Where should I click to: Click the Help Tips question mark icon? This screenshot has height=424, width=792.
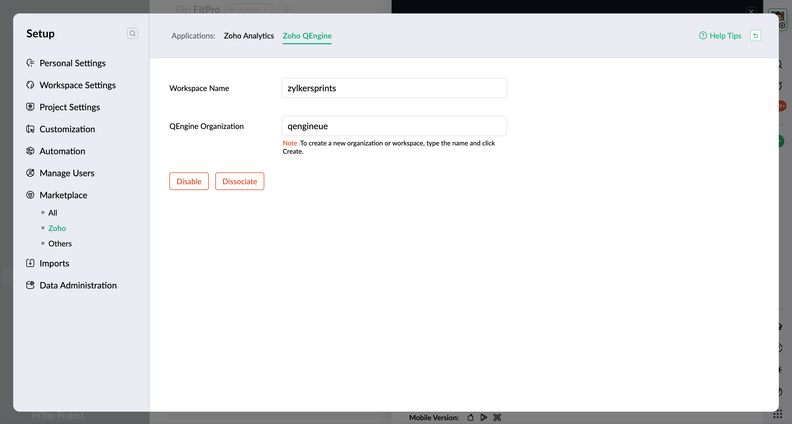[x=703, y=35]
